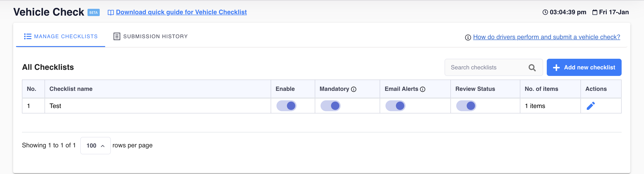Click the calendar icon beside Fri 17-Jan

tap(595, 12)
